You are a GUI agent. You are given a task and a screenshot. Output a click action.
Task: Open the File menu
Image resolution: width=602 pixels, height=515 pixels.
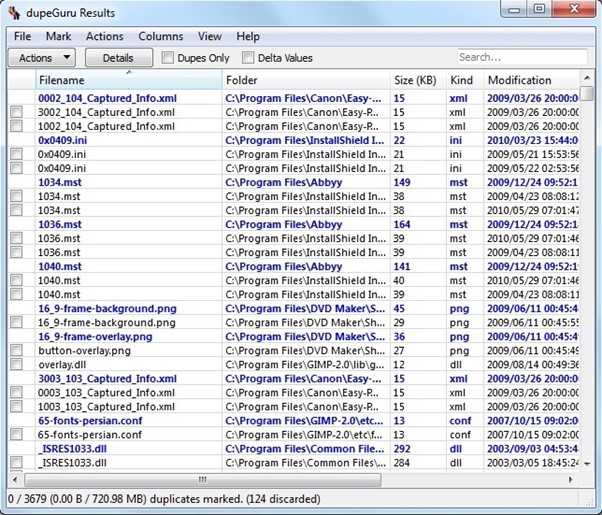[x=22, y=36]
